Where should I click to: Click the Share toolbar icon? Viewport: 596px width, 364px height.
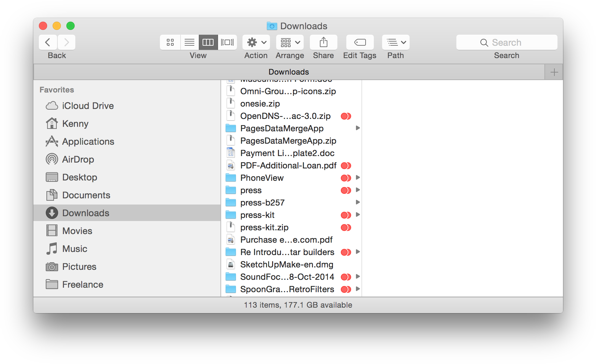coord(323,42)
